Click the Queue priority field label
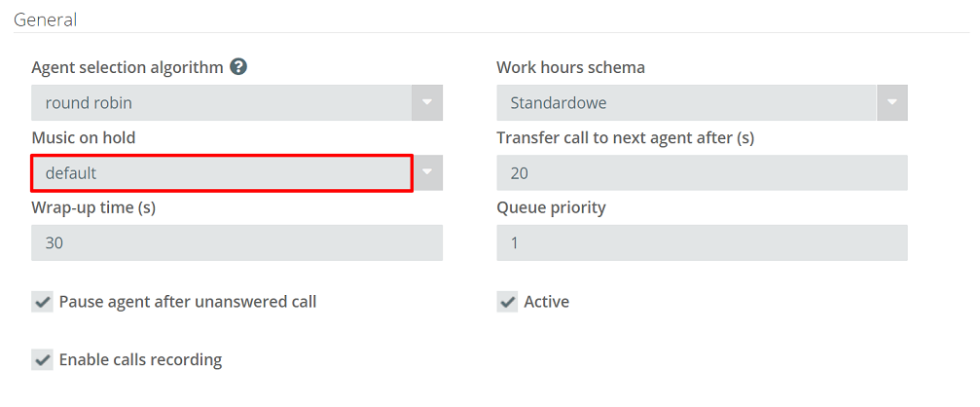980x407 pixels. point(551,208)
